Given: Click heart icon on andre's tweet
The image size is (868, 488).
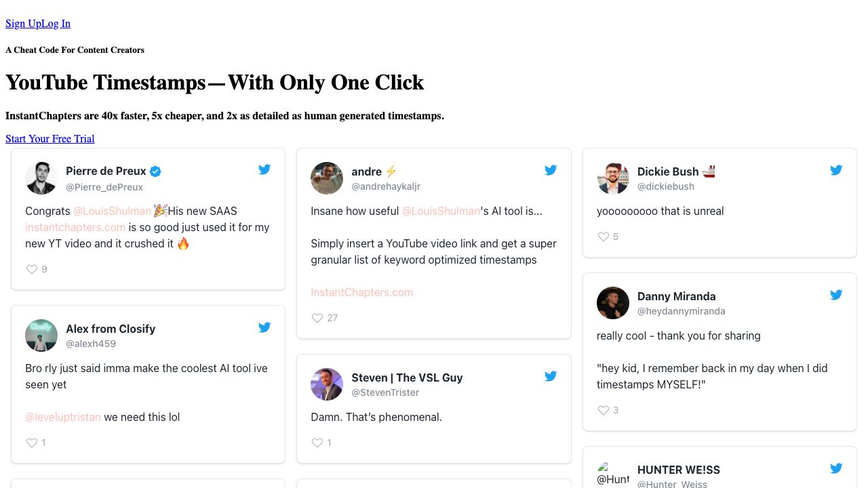Looking at the screenshot, I should coord(317,318).
